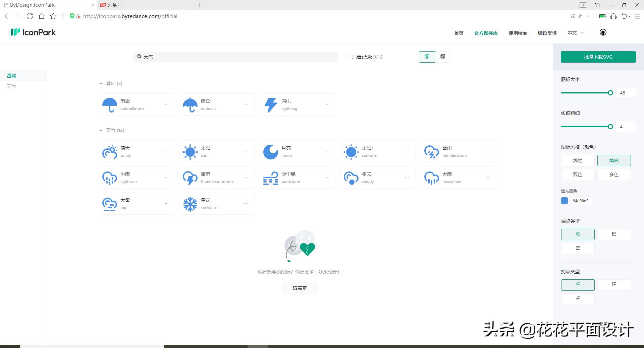Click the 提需求 button
644x348 pixels.
click(x=300, y=288)
